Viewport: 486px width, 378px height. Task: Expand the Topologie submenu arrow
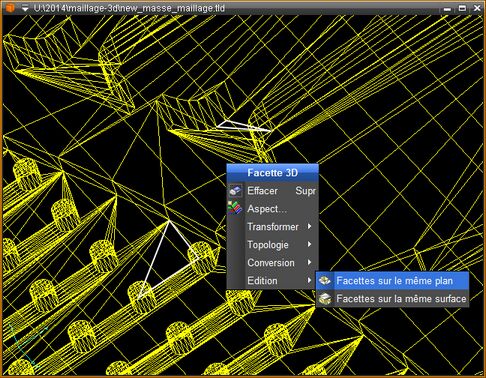point(309,244)
